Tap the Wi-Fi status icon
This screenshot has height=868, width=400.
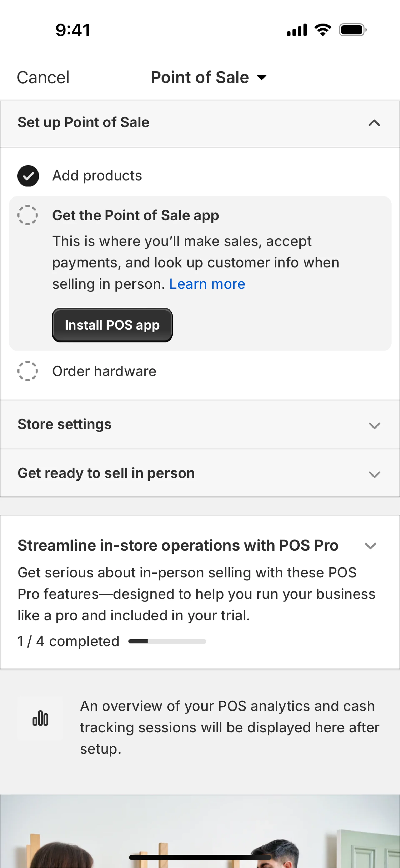click(x=322, y=30)
